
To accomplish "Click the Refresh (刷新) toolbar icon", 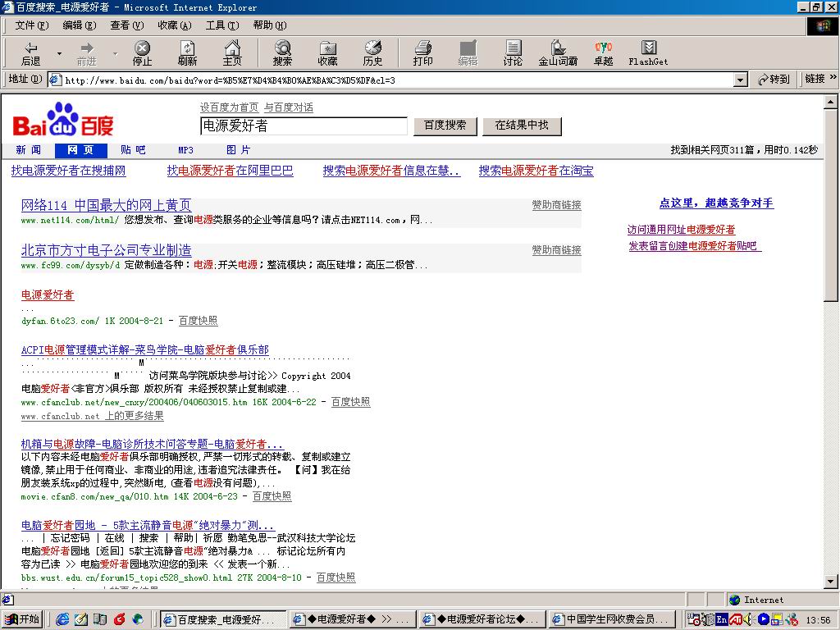I will click(187, 53).
